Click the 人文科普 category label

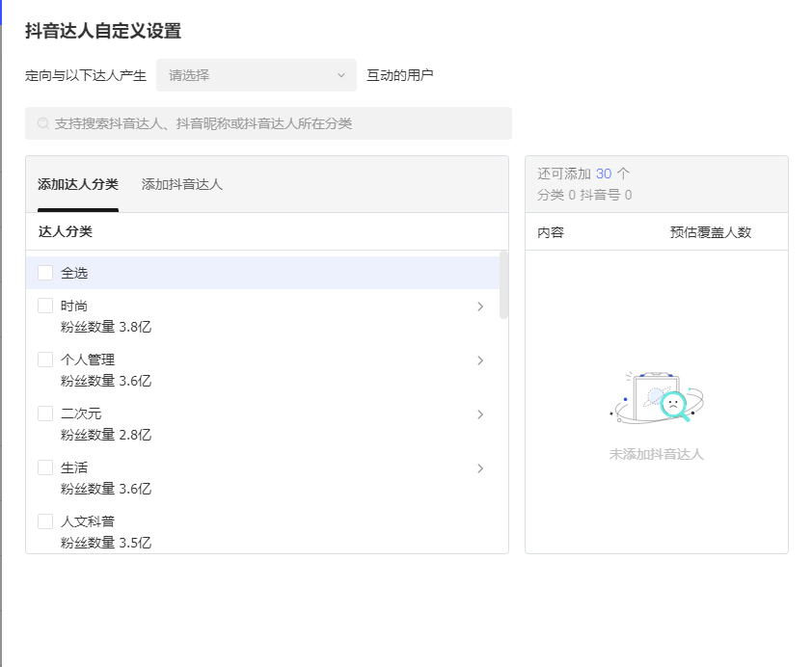pos(88,521)
